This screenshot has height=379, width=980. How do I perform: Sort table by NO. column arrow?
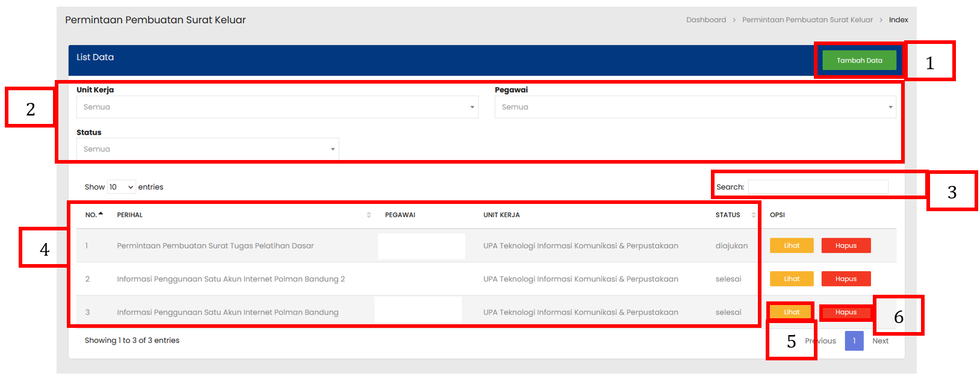101,214
